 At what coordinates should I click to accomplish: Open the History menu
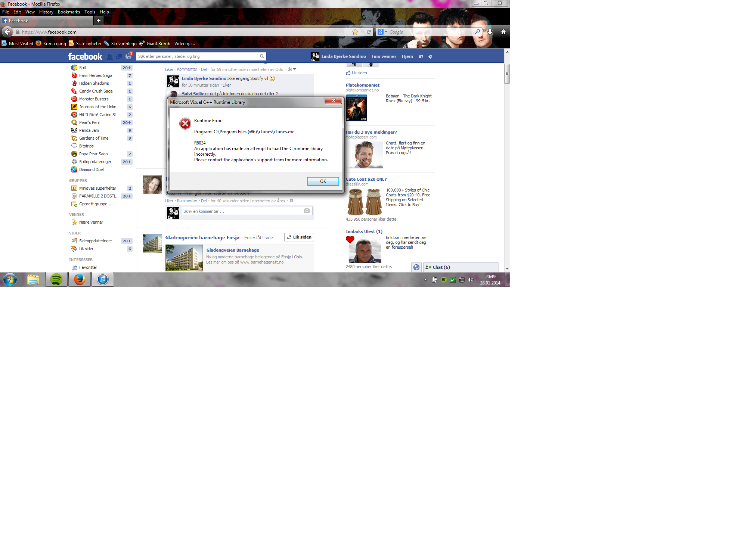[46, 12]
